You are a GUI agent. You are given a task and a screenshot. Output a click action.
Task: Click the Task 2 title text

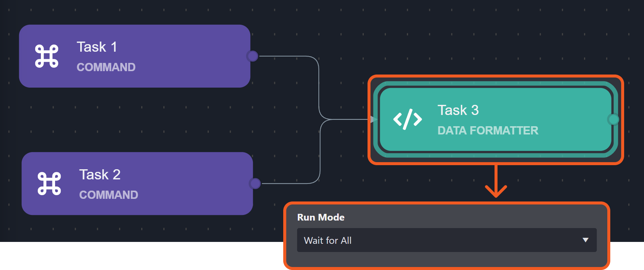point(100,175)
